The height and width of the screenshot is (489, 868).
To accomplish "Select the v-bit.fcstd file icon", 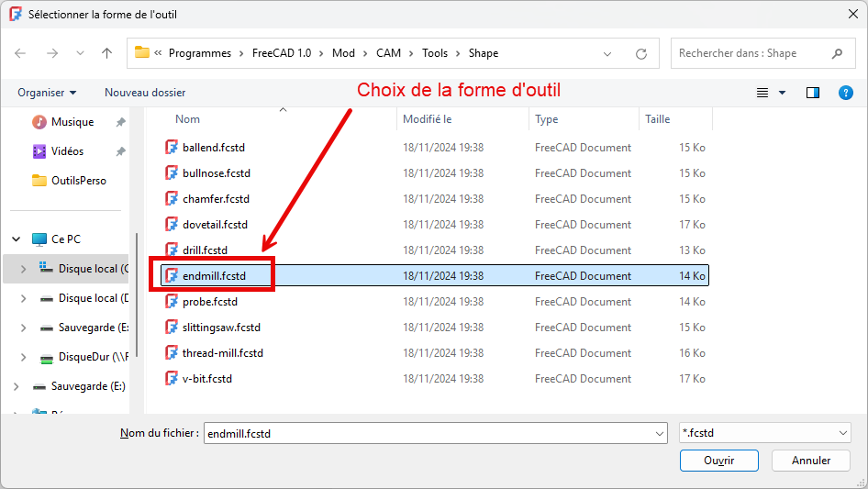I will pos(172,379).
